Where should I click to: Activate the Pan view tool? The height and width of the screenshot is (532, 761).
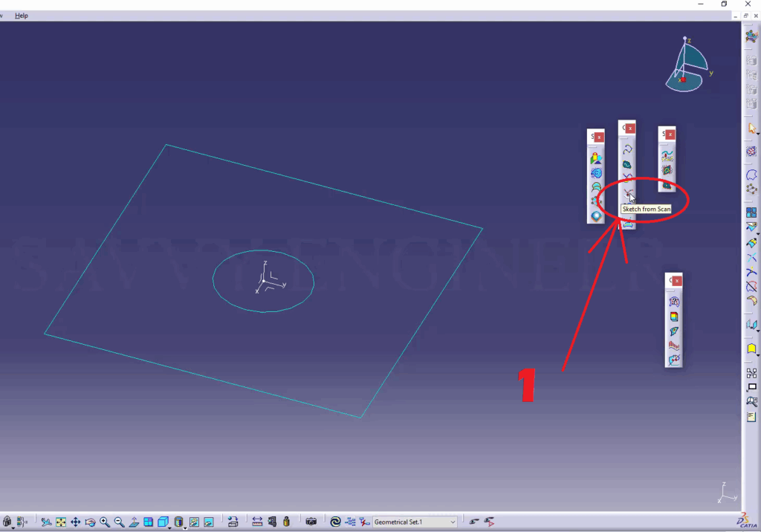tap(76, 522)
